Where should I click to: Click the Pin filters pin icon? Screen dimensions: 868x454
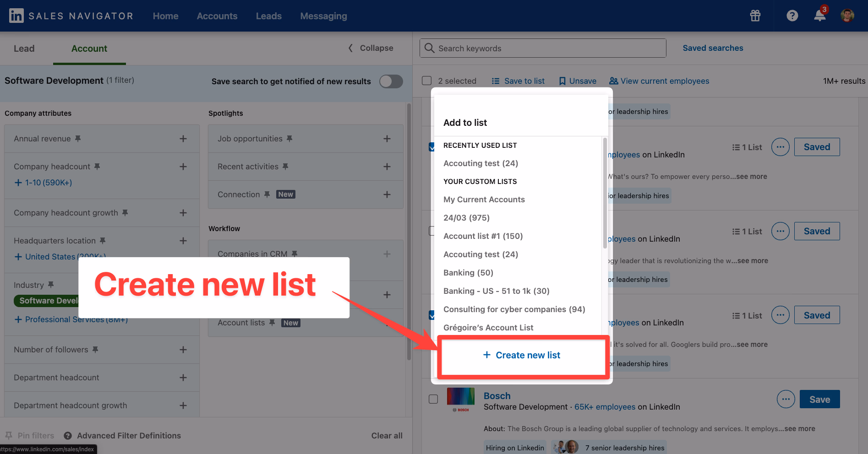[x=9, y=435]
